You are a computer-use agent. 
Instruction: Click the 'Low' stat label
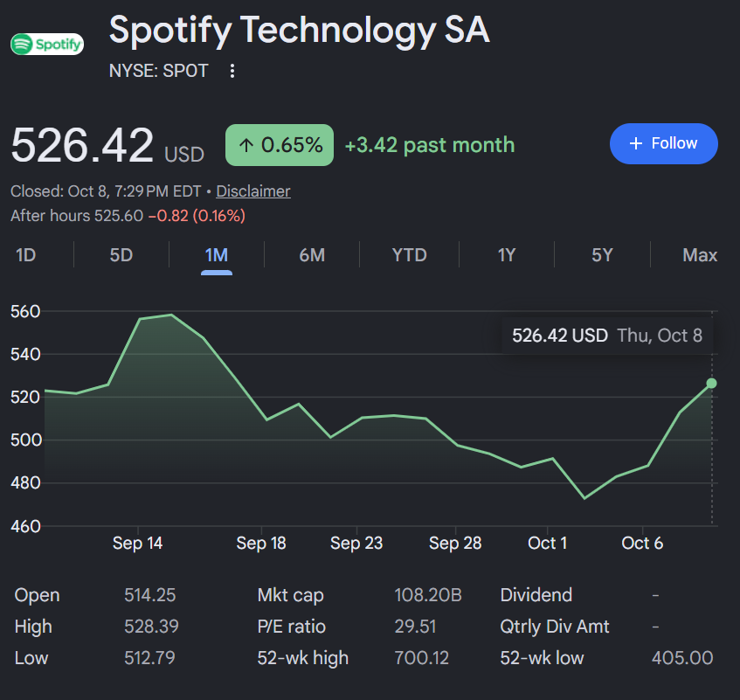coord(31,658)
